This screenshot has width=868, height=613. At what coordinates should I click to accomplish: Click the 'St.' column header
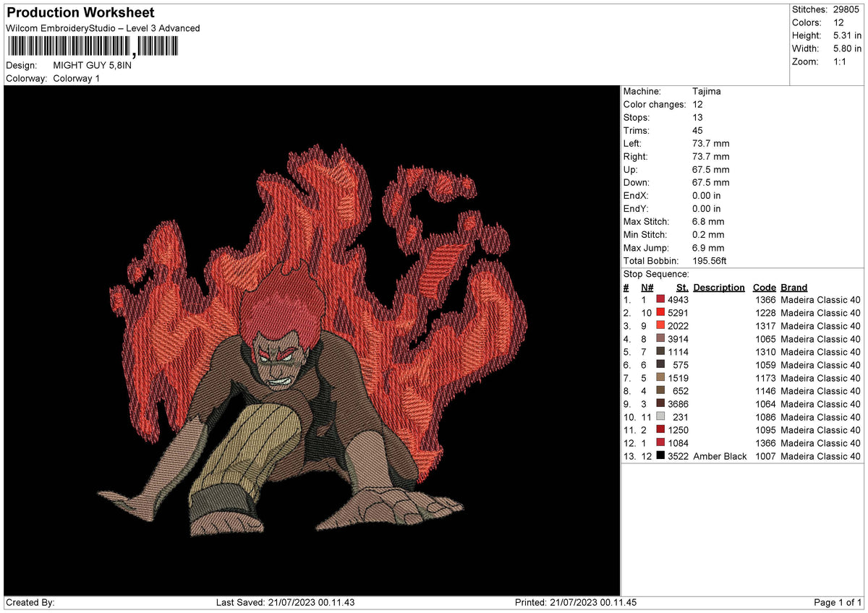click(682, 287)
